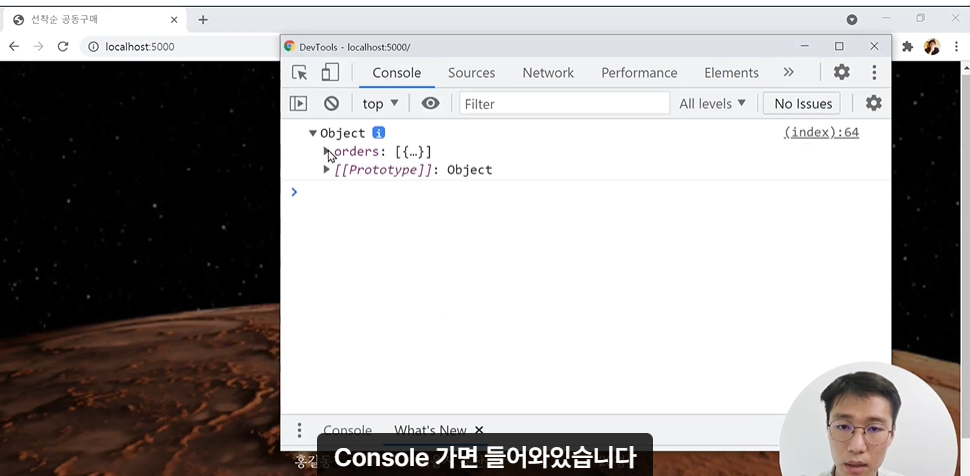The height and width of the screenshot is (476, 970).
Task: Open the All levels log dropdown
Action: 713,103
